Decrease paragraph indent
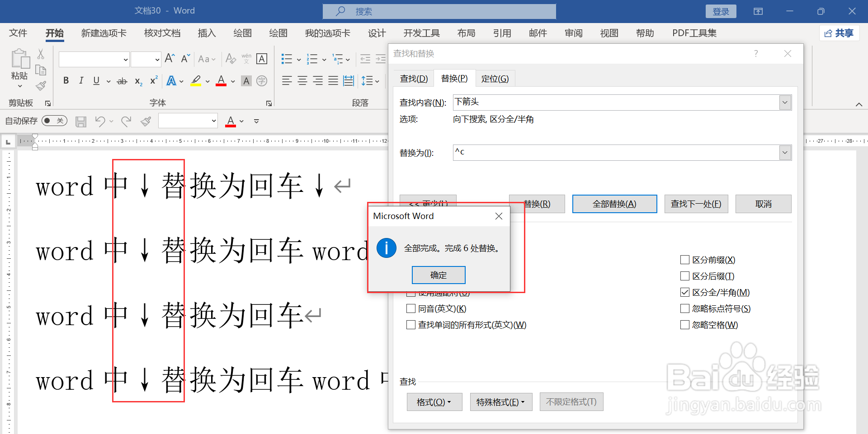The width and height of the screenshot is (868, 434). pos(365,59)
